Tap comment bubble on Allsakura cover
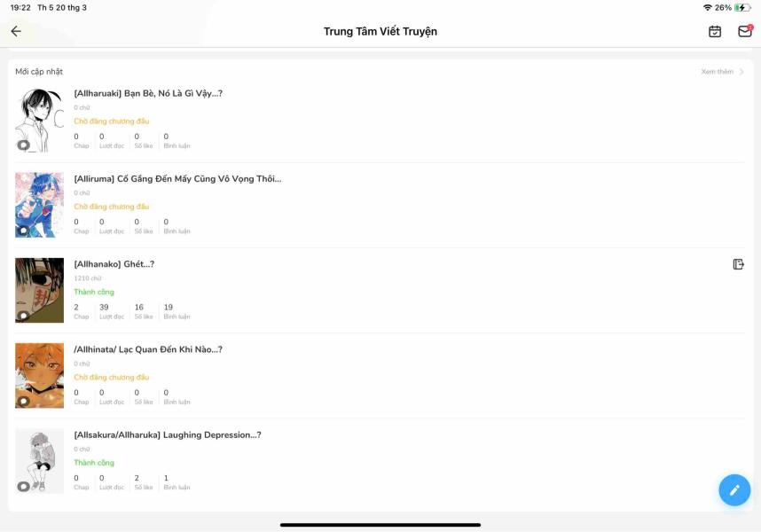 point(23,486)
